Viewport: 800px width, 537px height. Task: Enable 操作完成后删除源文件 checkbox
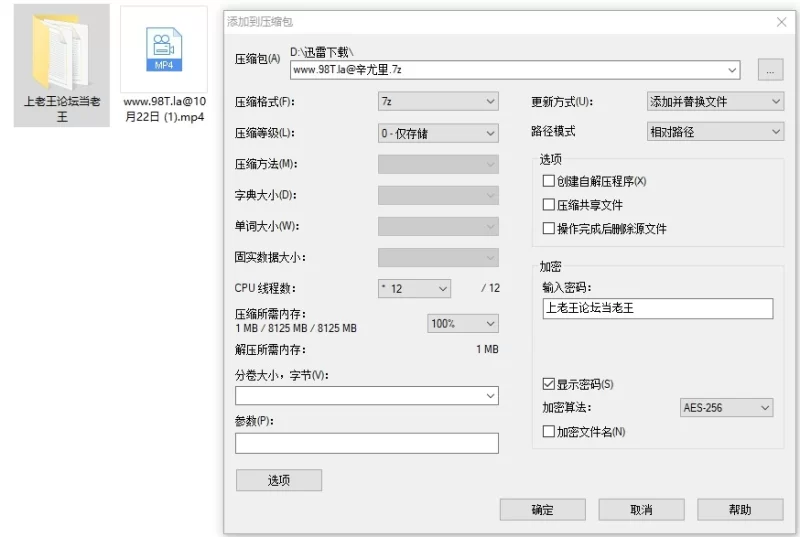pyautogui.click(x=548, y=228)
